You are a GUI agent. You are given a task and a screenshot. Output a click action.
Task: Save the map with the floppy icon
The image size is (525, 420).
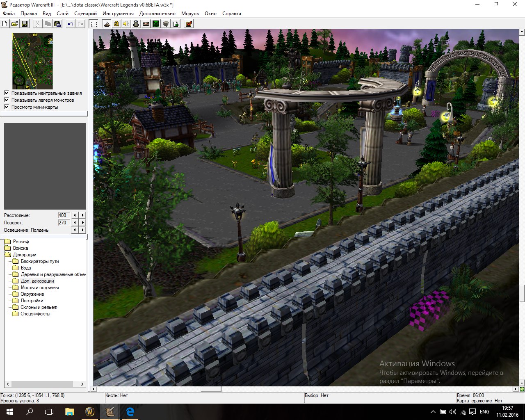[24, 24]
